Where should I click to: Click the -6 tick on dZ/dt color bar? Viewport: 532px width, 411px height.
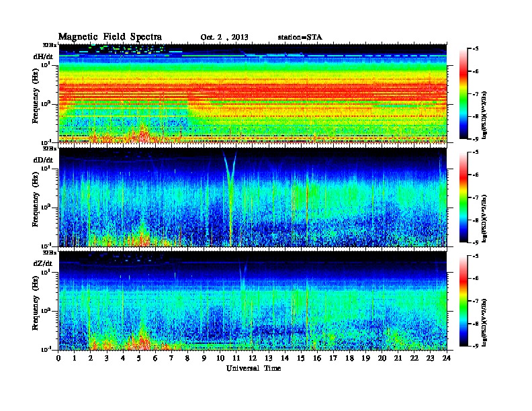pyautogui.click(x=476, y=278)
